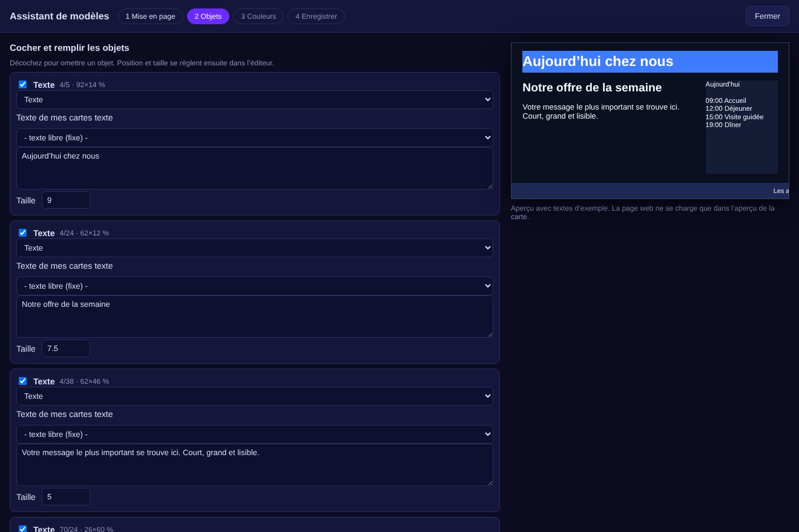Switch to the 3 Couleurs step
The height and width of the screenshot is (532, 799).
tap(258, 16)
